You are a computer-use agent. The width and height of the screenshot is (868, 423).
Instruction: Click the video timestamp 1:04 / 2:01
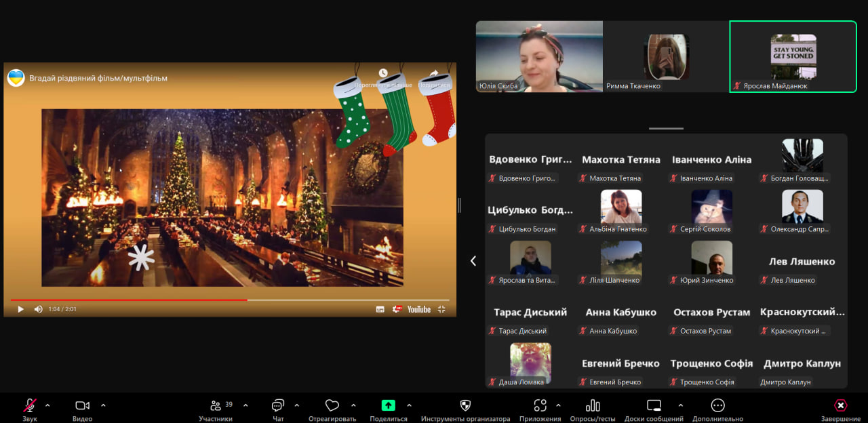(x=62, y=309)
